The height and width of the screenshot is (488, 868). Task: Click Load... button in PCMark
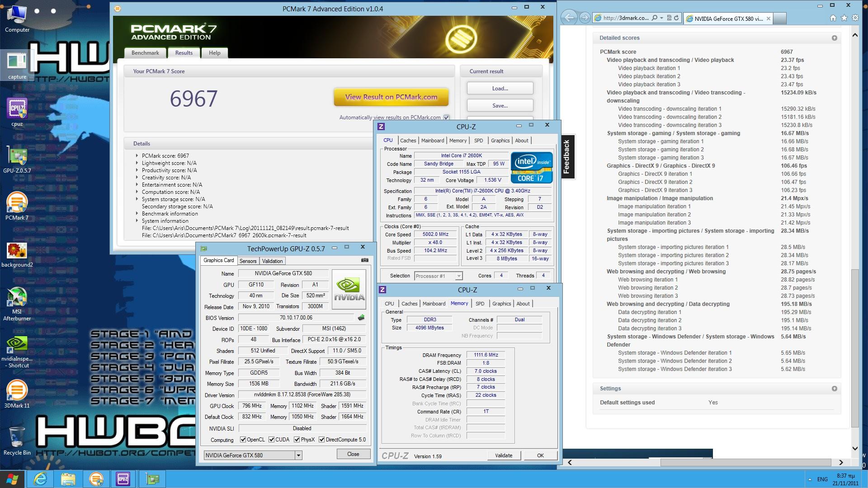coord(500,89)
